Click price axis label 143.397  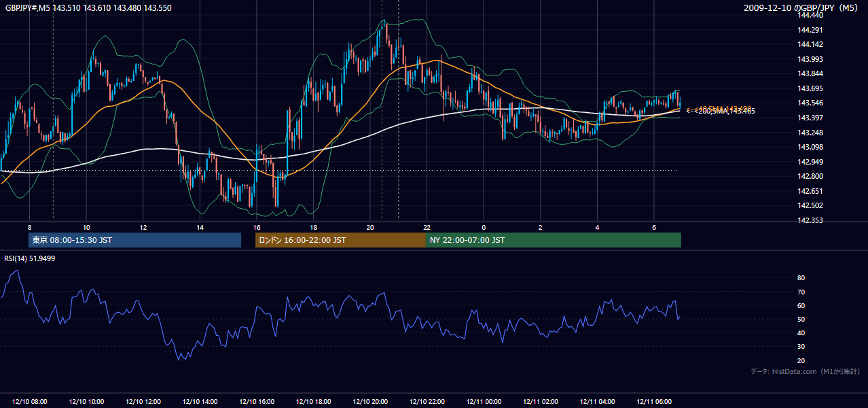point(811,118)
